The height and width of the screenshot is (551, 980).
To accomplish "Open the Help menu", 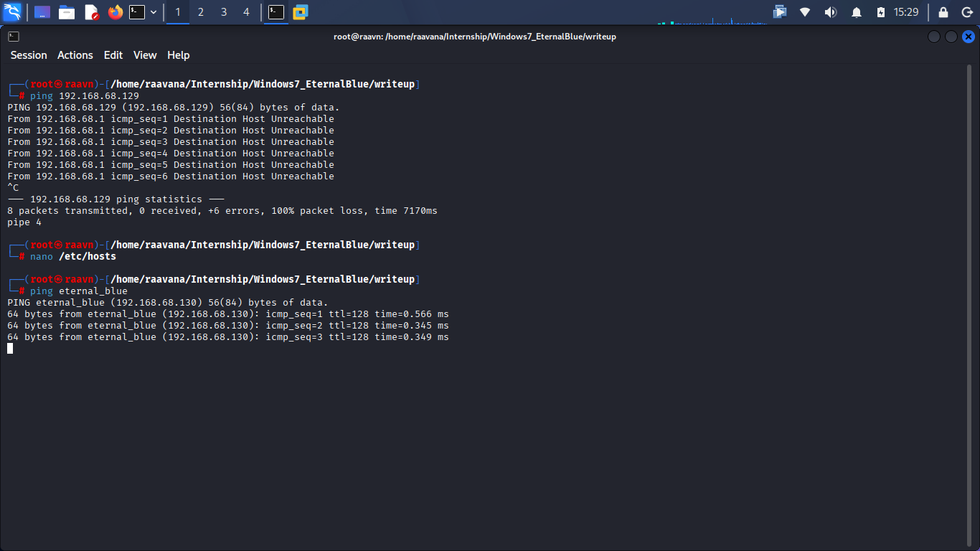I will (x=179, y=55).
